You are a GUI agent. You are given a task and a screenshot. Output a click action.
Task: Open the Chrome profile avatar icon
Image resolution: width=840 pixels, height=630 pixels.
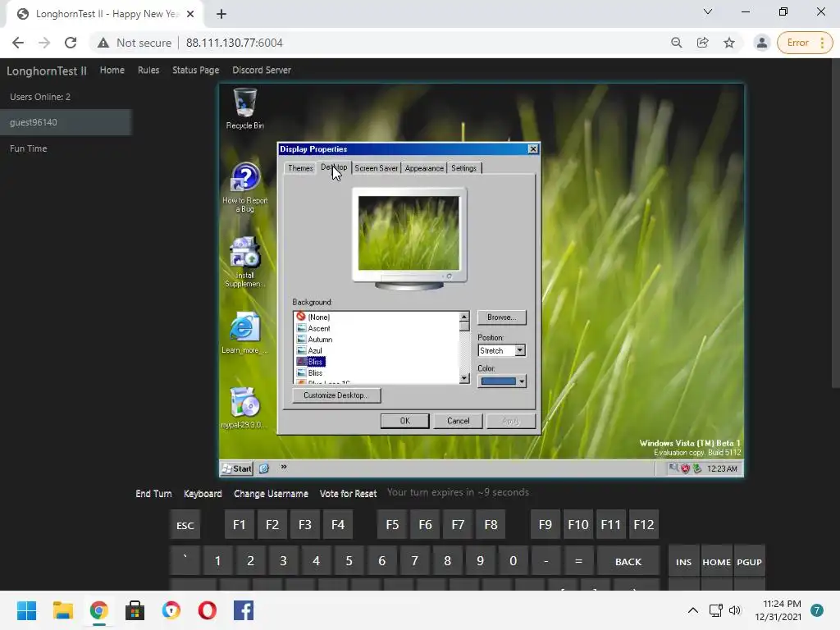click(x=761, y=43)
